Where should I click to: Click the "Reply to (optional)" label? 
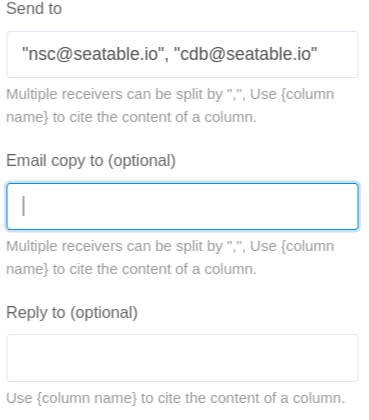pos(72,313)
